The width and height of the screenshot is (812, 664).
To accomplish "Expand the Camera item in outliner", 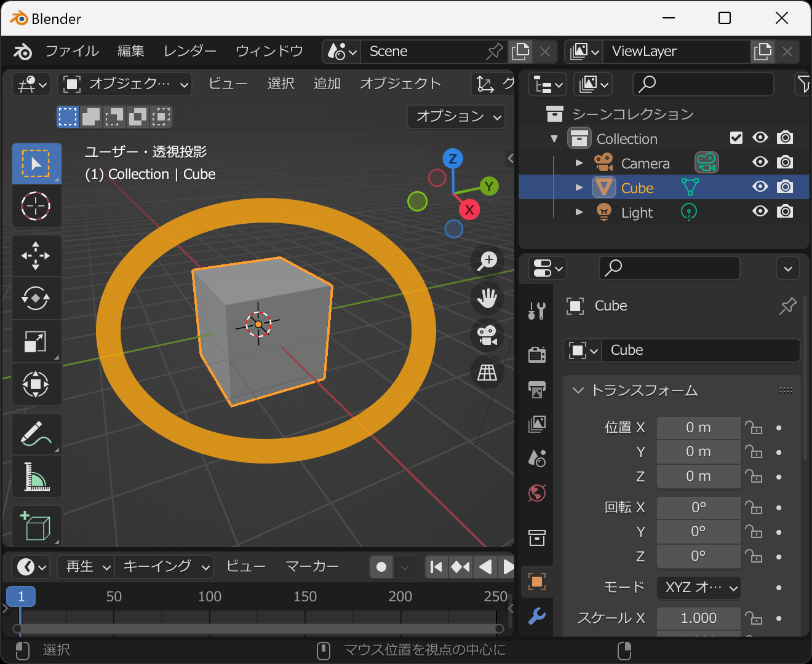I will point(579,163).
